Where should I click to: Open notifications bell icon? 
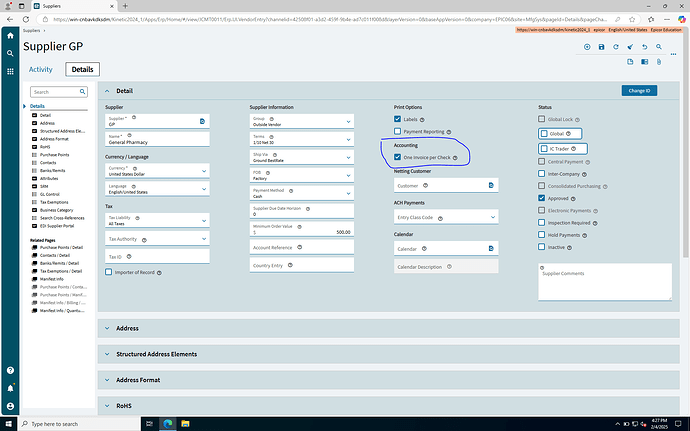pyautogui.click(x=10, y=388)
